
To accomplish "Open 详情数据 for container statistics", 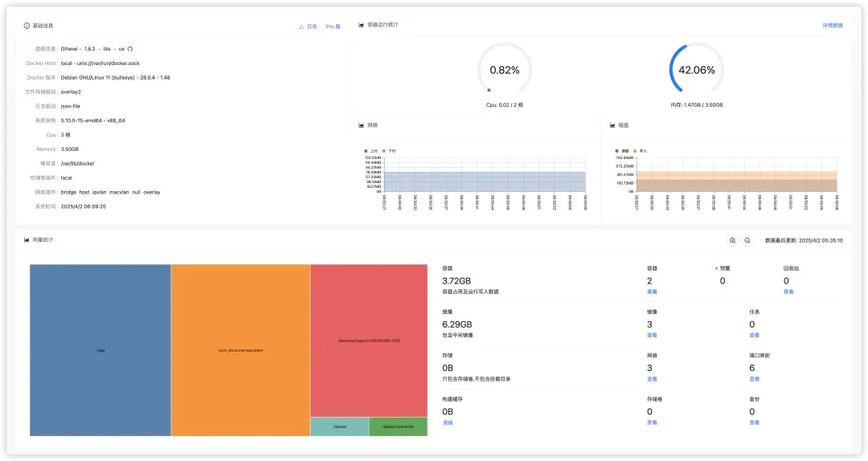I will [833, 26].
